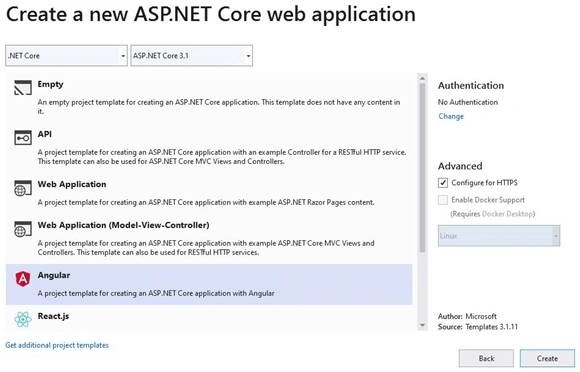Open the .NET Core framework dropdown
Screen dimensions: 580x372
pos(66,56)
